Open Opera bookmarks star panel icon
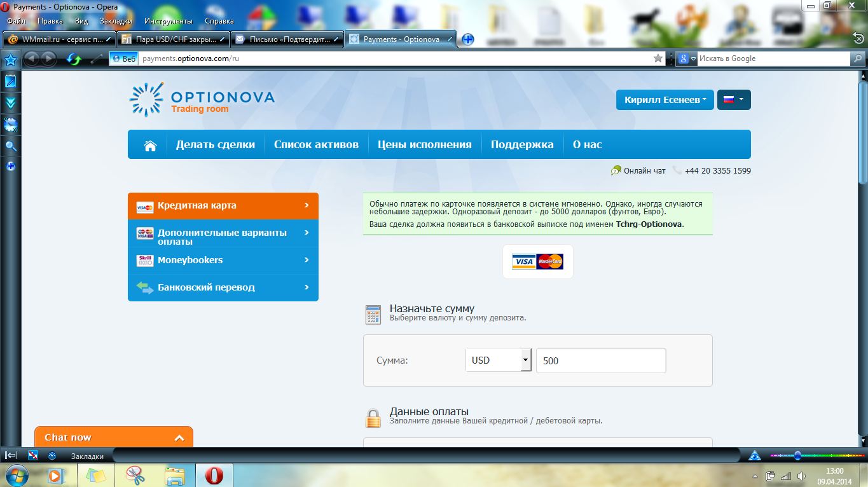Image resolution: width=868 pixels, height=487 pixels. 10,60
